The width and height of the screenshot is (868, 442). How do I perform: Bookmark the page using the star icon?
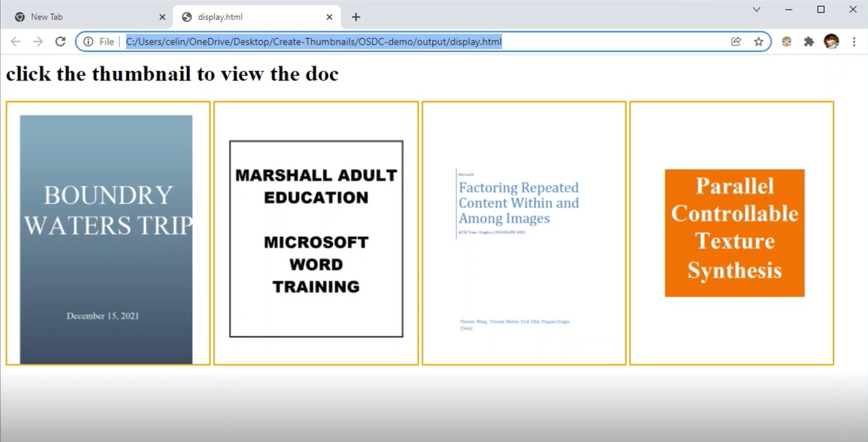[758, 42]
